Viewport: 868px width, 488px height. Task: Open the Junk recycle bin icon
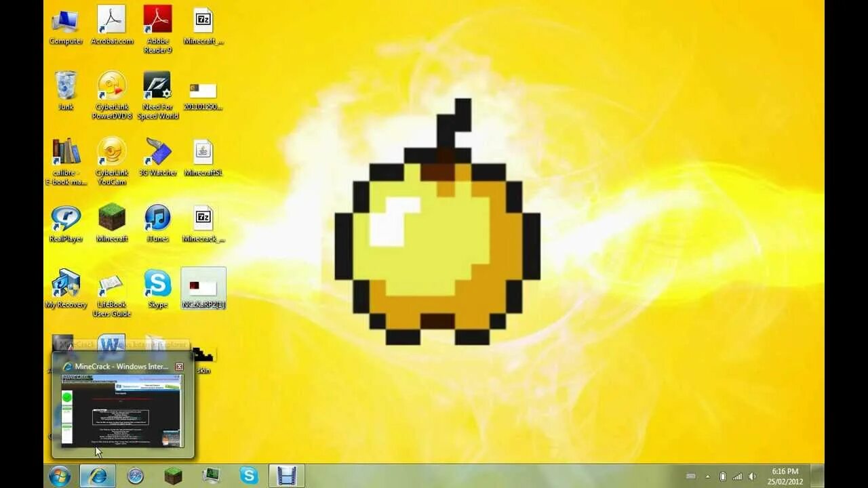66,91
